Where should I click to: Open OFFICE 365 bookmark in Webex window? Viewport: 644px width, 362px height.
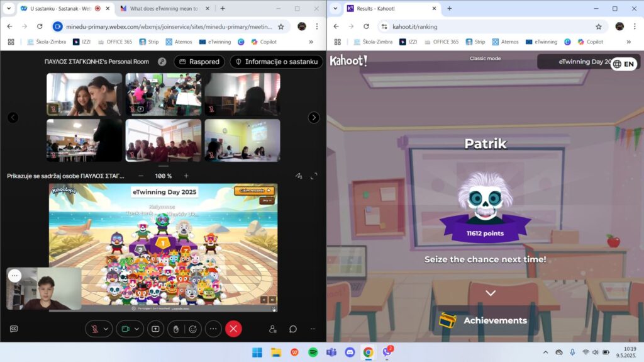pyautogui.click(x=115, y=42)
